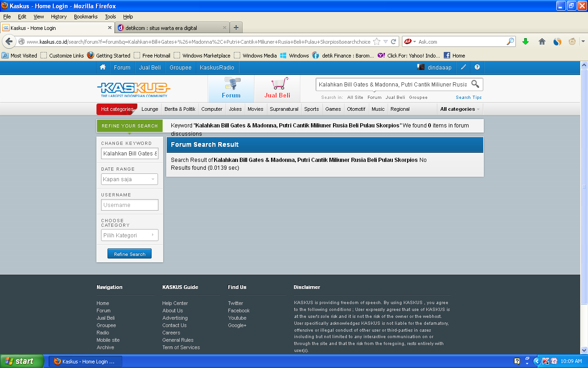Open the History menu
The image size is (588, 368).
[59, 17]
